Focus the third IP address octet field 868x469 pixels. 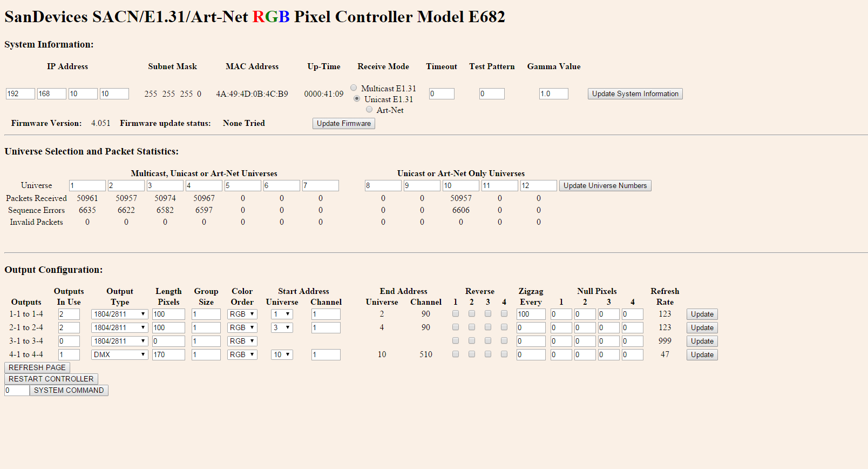tap(83, 93)
